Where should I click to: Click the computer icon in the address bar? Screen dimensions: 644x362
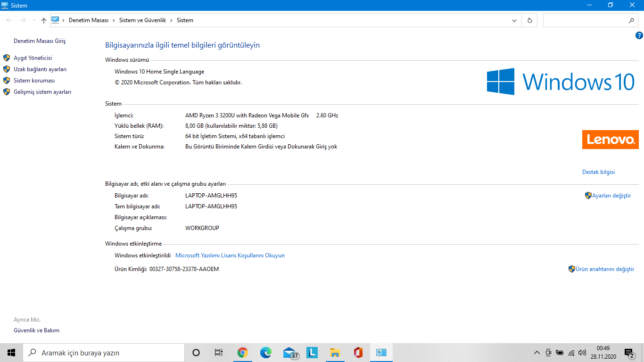pos(55,20)
